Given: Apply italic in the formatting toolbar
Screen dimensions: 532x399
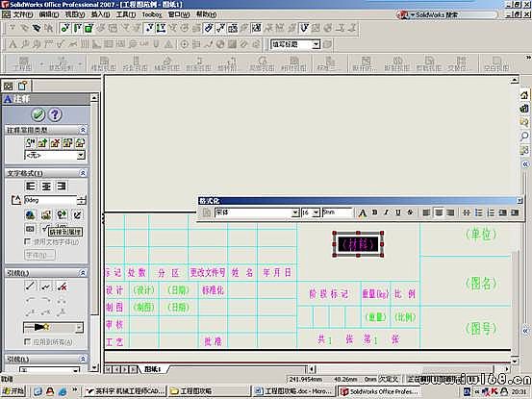Looking at the screenshot, I should 386,212.
